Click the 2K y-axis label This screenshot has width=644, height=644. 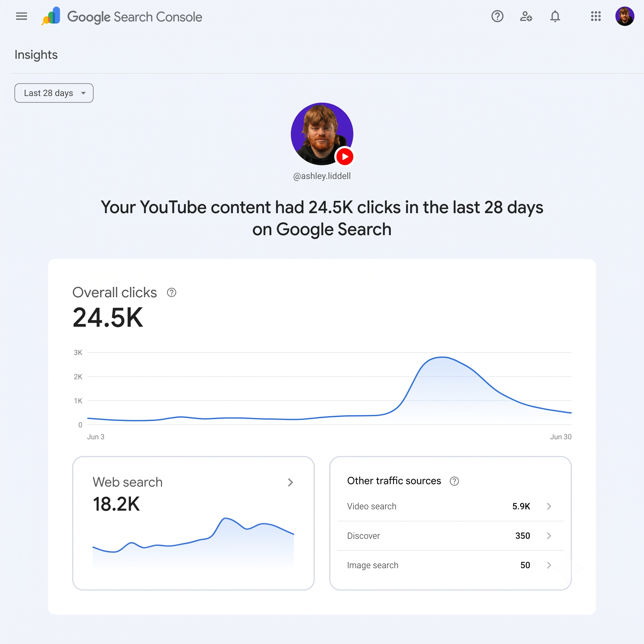[78, 377]
